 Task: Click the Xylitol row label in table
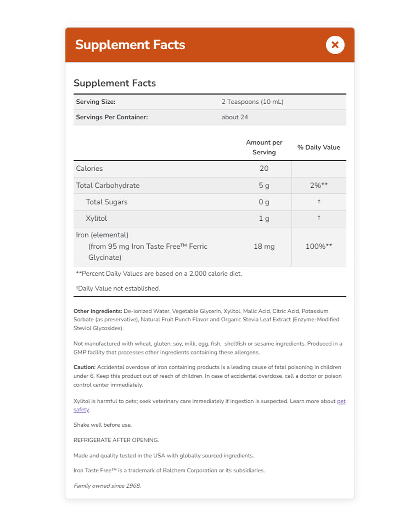pos(97,219)
